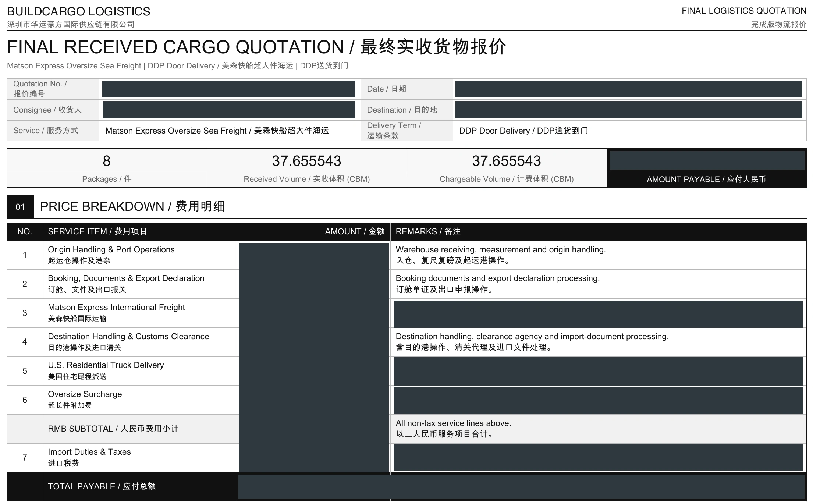Screen dimensions: 813x504
Task: Click the Booking documents remark text
Action: pos(498,284)
